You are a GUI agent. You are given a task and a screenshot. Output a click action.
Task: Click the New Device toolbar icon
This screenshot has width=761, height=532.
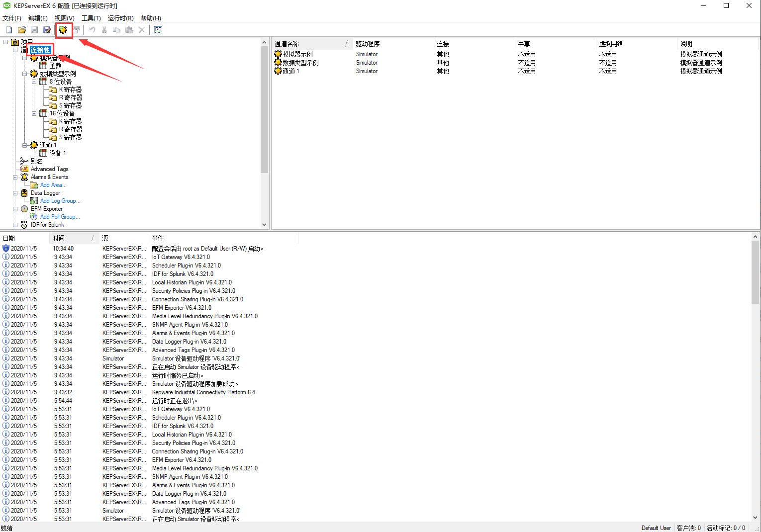[x=76, y=30]
